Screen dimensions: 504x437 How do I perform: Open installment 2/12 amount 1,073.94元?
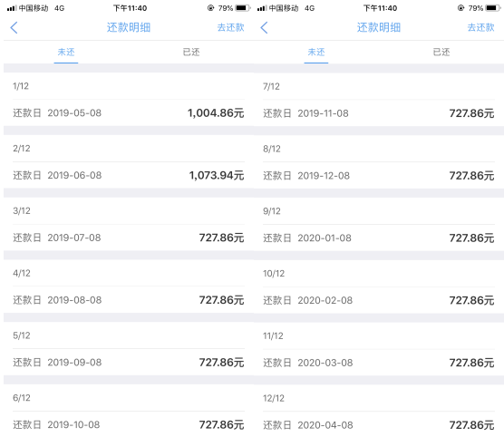pyautogui.click(x=129, y=161)
